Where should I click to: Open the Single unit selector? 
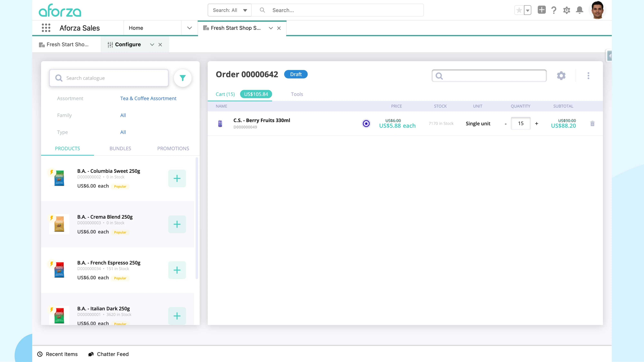pyautogui.click(x=478, y=124)
